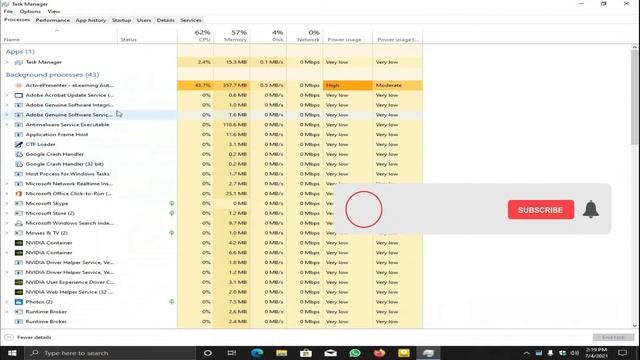Click the Status column header

click(147, 36)
